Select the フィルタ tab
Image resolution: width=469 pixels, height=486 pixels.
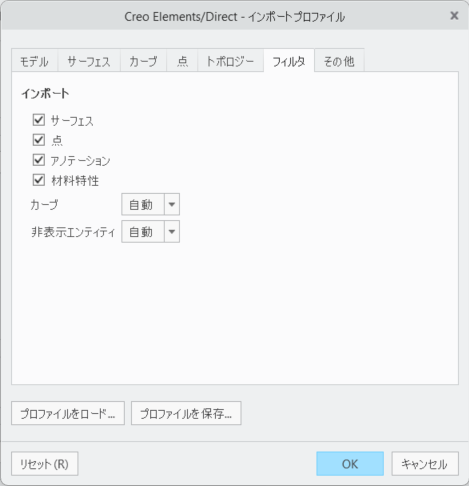289,61
